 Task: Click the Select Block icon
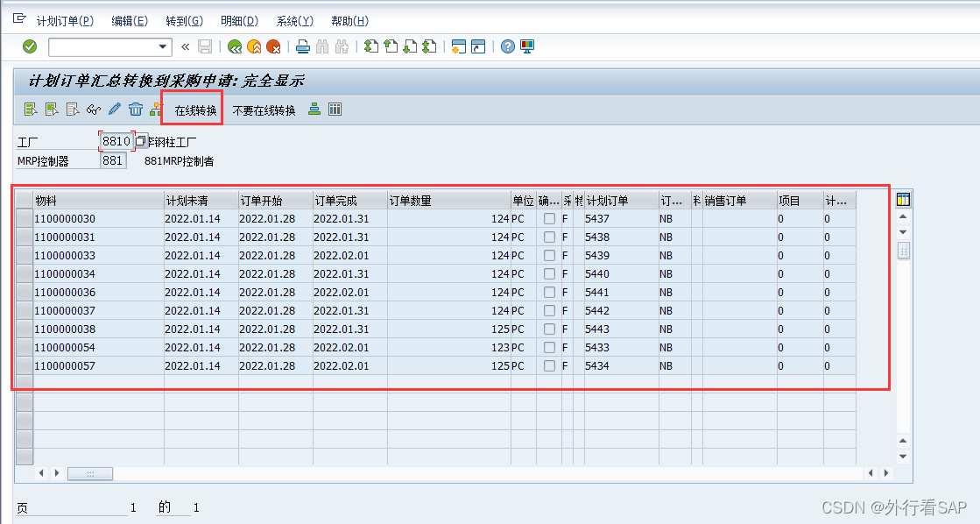tap(52, 110)
